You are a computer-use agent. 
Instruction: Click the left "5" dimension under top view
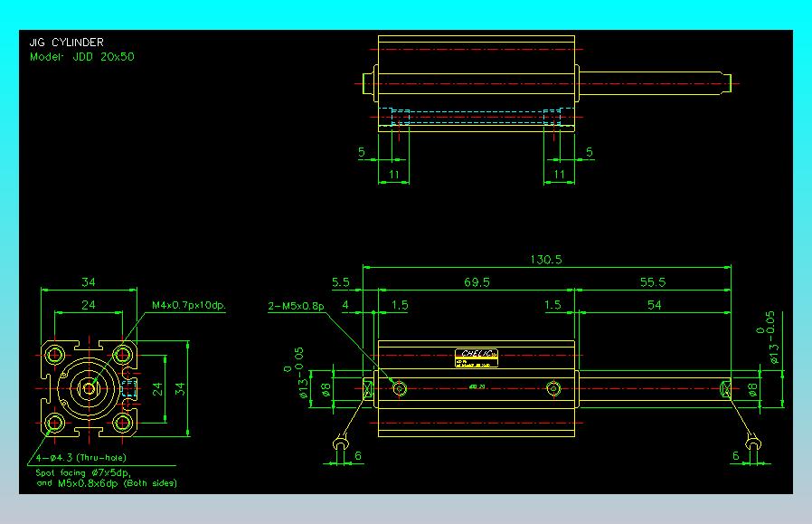coord(362,152)
